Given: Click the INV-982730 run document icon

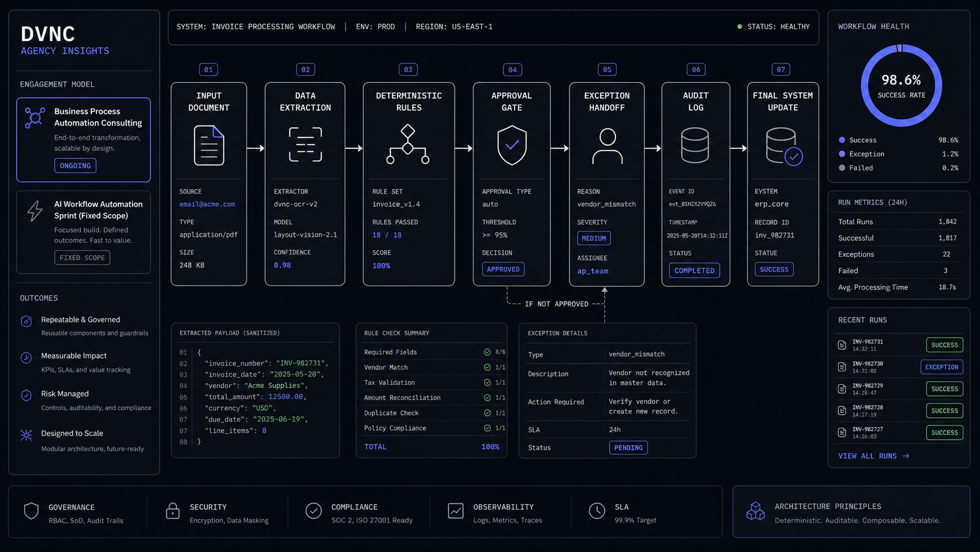Looking at the screenshot, I should (x=842, y=367).
